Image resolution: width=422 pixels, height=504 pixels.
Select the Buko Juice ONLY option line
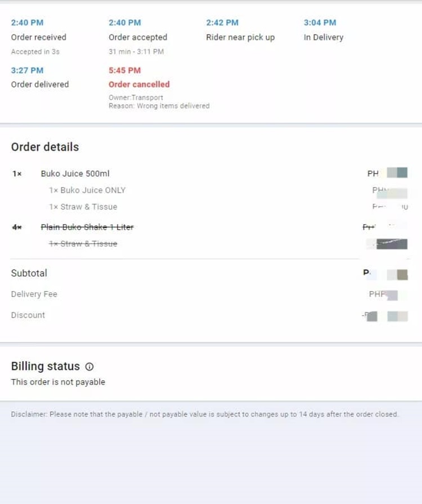coord(87,190)
